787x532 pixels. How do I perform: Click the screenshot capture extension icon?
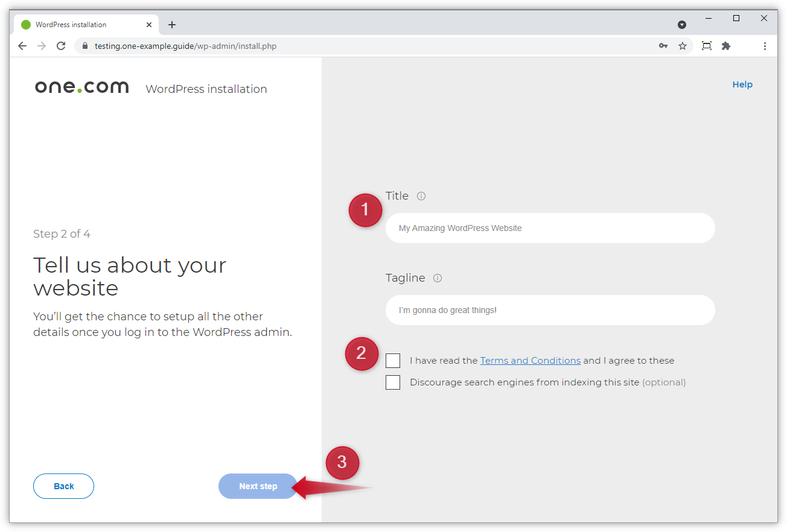707,46
